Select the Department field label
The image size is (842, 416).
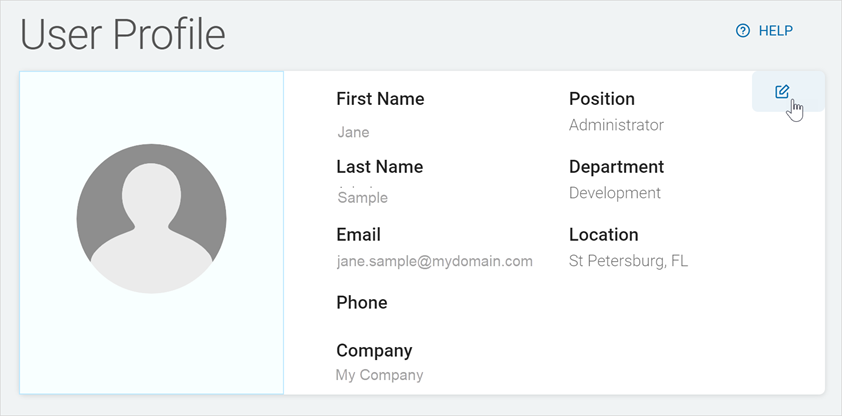point(616,167)
